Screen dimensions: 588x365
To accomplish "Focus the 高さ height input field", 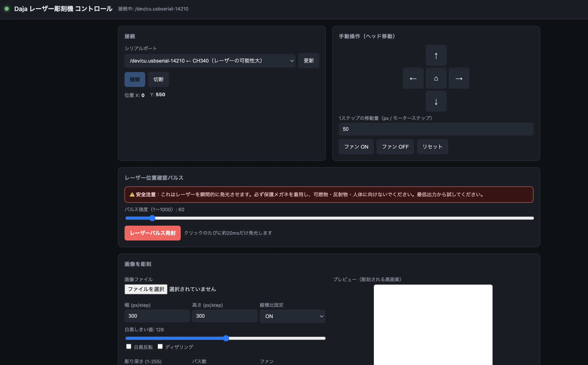I will [x=224, y=316].
